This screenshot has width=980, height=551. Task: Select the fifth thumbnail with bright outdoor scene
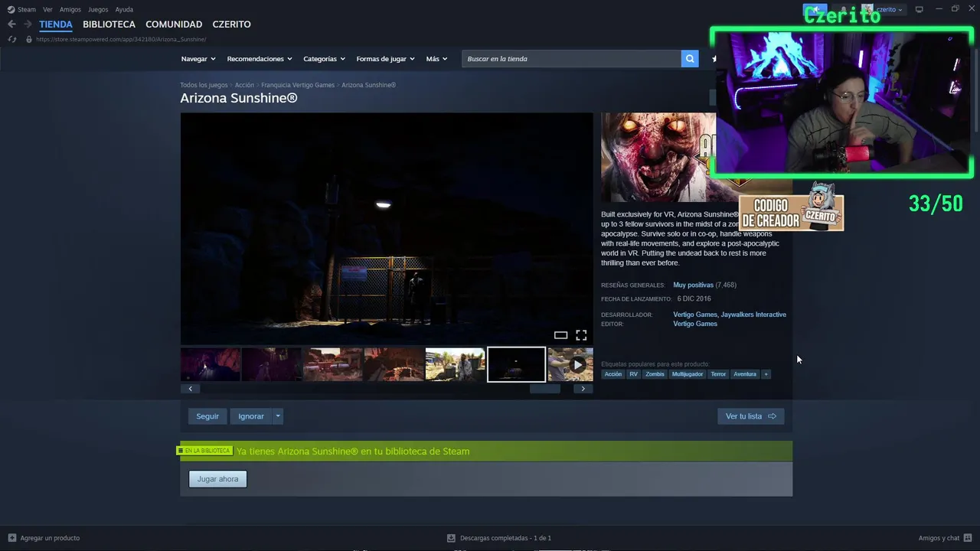[455, 364]
